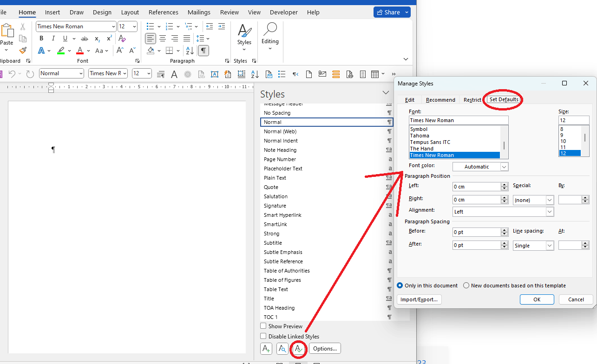Click the New Style button in Styles pane
Image resolution: width=597 pixels, height=364 pixels.
pos(266,349)
